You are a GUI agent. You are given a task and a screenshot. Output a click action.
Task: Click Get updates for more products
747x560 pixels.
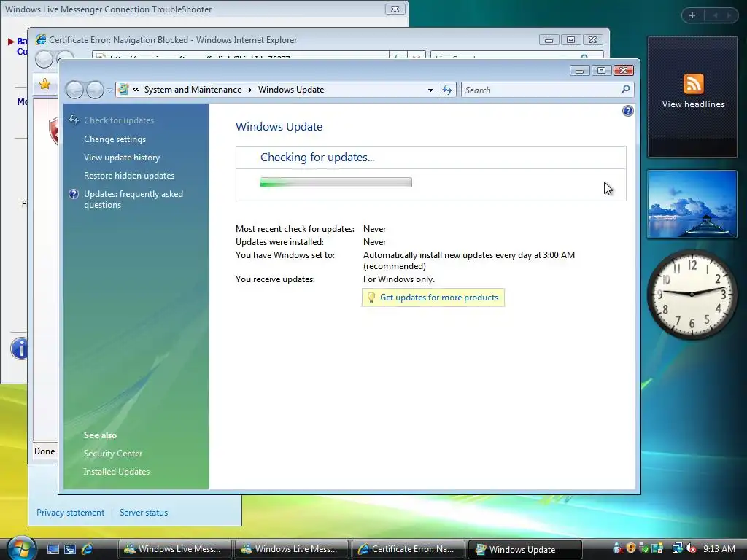tap(438, 297)
